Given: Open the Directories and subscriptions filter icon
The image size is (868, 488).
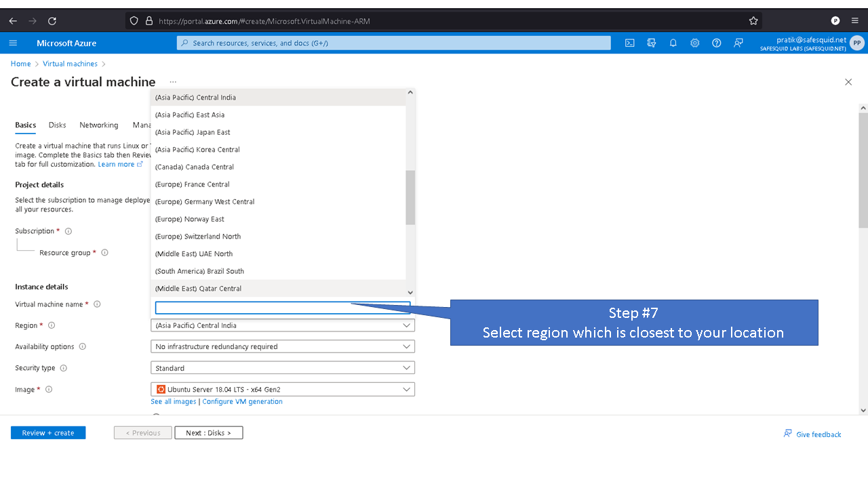Looking at the screenshot, I should (652, 43).
